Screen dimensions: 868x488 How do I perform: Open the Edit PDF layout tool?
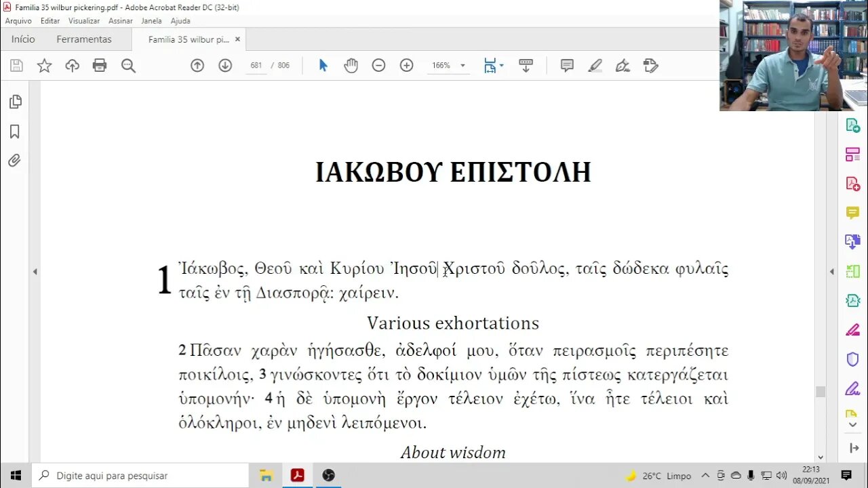pyautogui.click(x=852, y=155)
